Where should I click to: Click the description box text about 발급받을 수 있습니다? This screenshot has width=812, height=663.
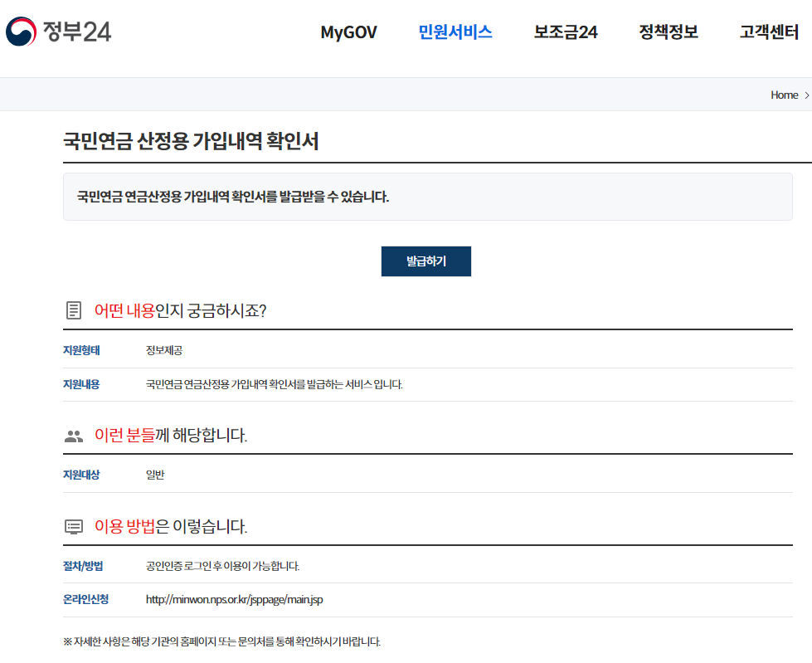pyautogui.click(x=233, y=197)
